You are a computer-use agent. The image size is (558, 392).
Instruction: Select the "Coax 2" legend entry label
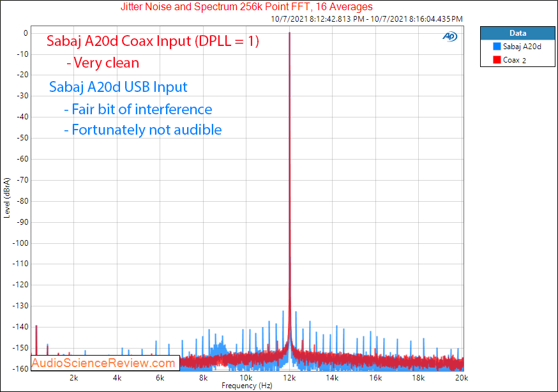point(514,60)
